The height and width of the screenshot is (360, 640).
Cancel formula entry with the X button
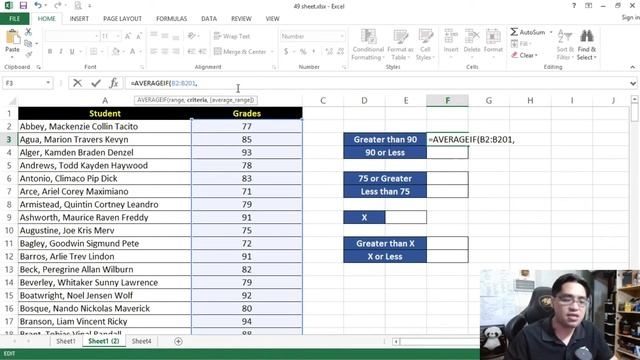(77, 83)
